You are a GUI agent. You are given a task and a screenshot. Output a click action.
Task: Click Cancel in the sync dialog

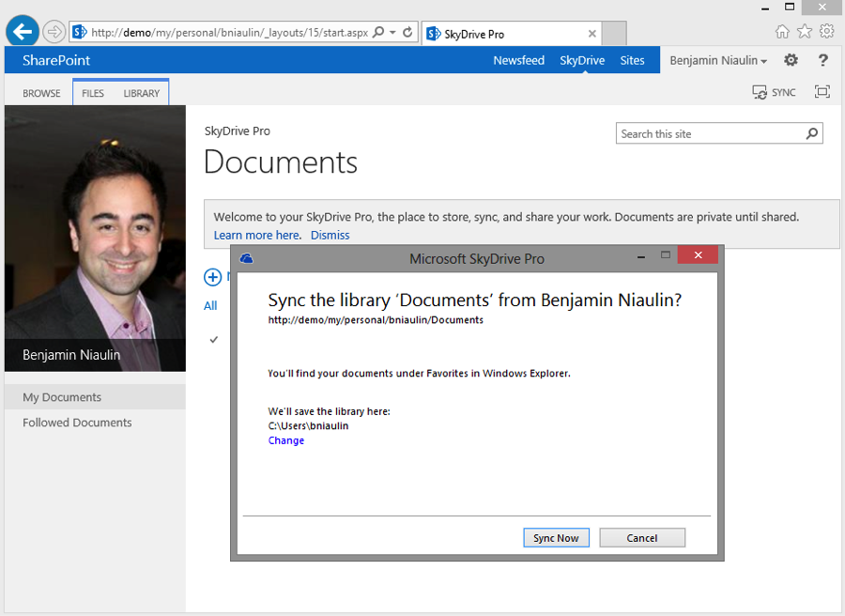click(x=642, y=538)
